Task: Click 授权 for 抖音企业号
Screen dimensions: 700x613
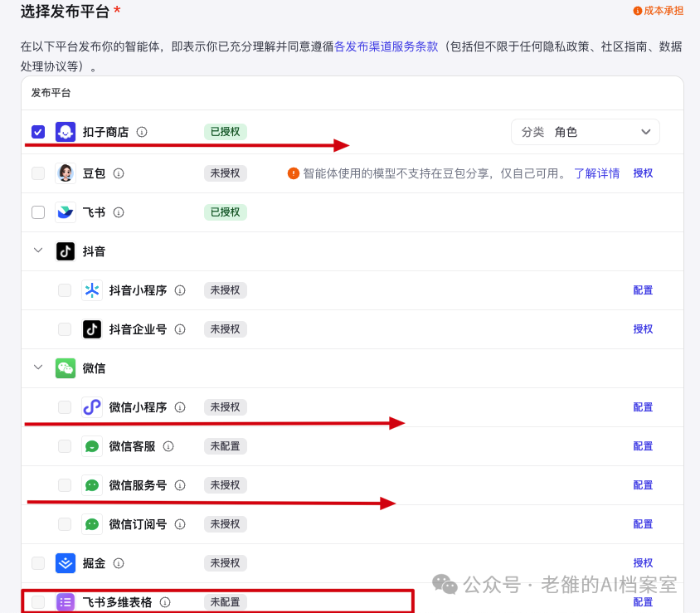Action: [643, 329]
